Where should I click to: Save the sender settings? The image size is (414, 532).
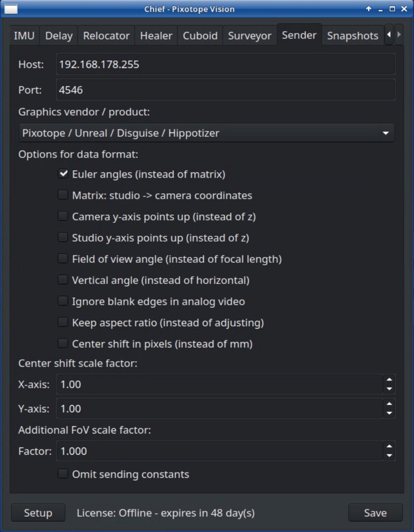click(375, 513)
